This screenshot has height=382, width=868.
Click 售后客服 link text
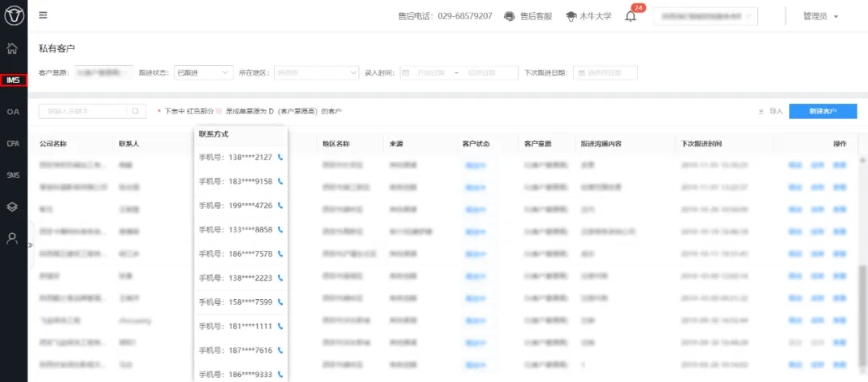[536, 16]
